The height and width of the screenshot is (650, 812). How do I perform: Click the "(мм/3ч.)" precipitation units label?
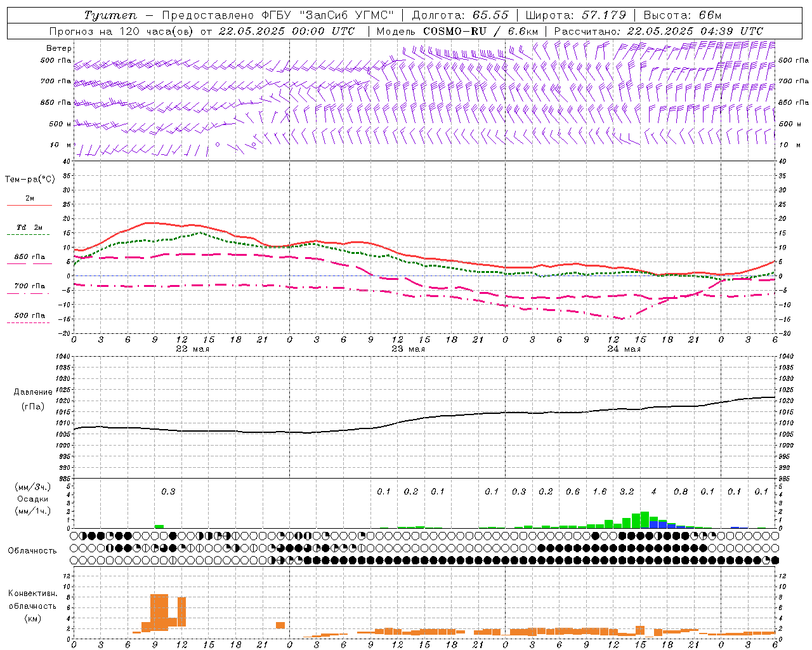pos(33,487)
